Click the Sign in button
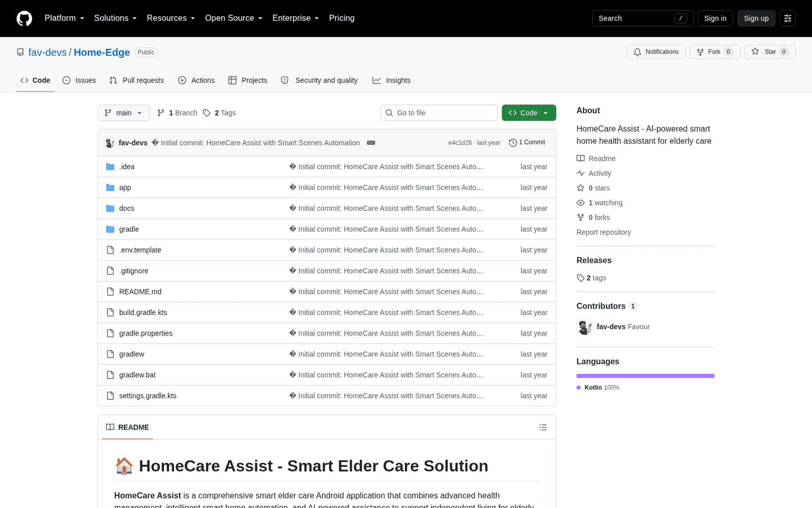This screenshot has height=508, width=812. pos(715,19)
